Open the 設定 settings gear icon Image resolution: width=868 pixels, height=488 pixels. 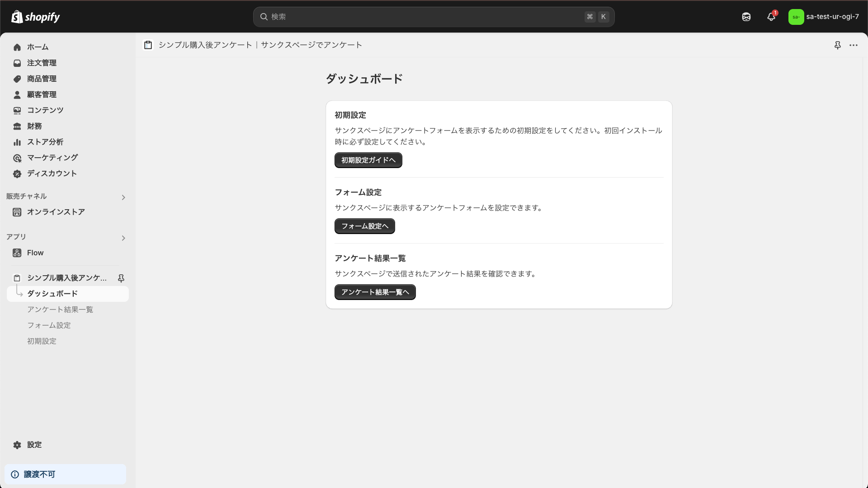tap(17, 445)
